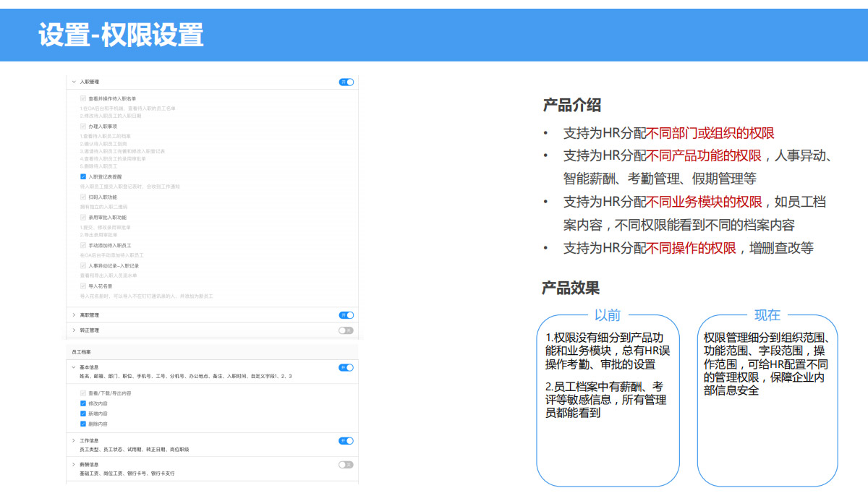Click the 姓名、邮箱、部门 field list line
Screen dimensions: 868x501
click(x=186, y=377)
